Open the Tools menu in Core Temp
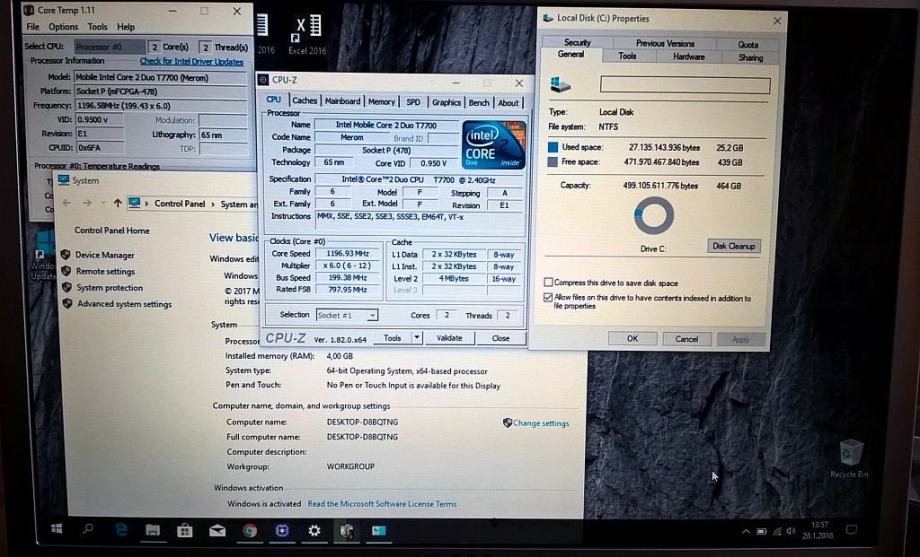Viewport: 920px width, 557px height. [97, 27]
